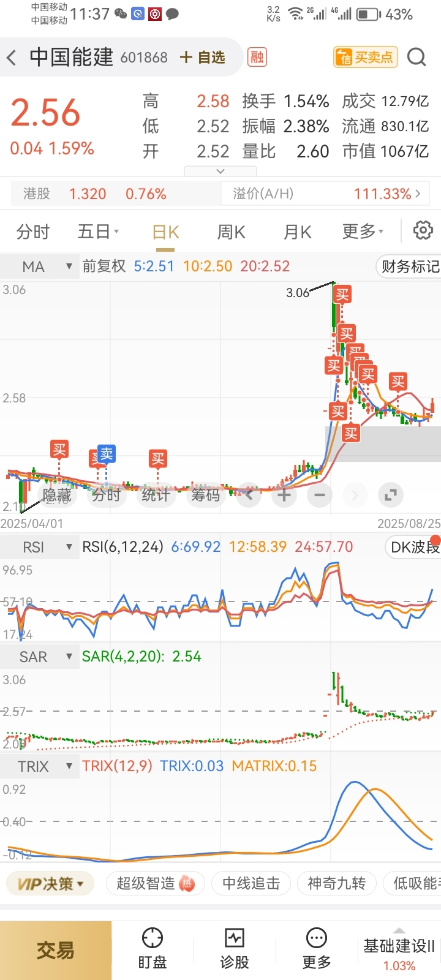The height and width of the screenshot is (980, 441).
Task: Tap the 买 marker at 3.06 peak
Action: 342,295
